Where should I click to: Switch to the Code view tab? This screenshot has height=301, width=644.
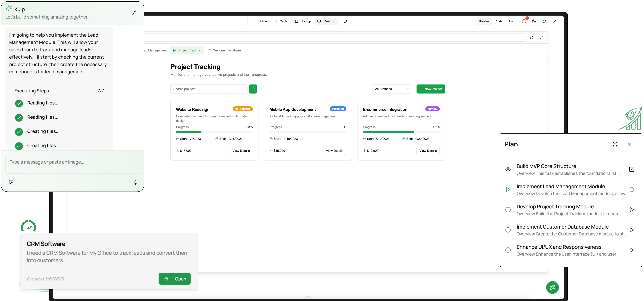(x=499, y=21)
